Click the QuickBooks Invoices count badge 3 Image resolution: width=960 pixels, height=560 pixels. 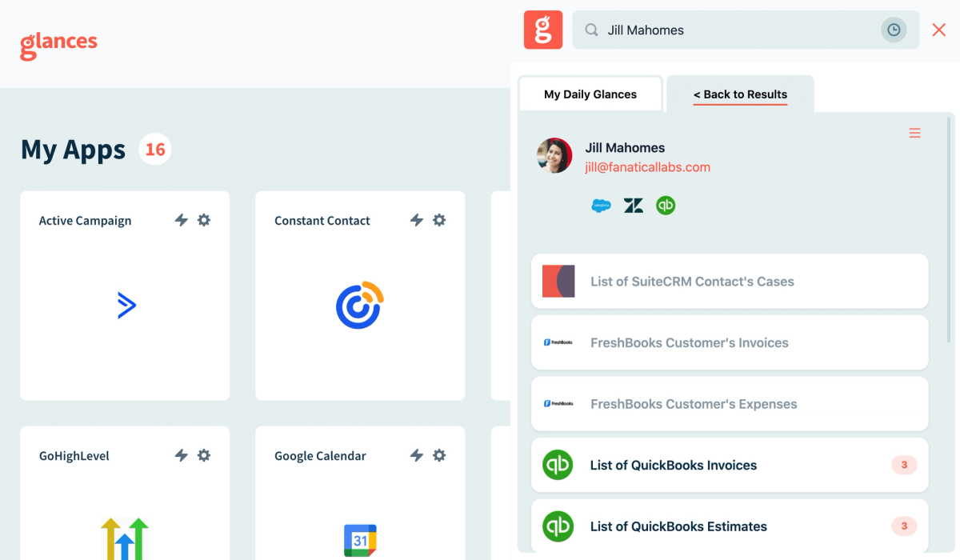pyautogui.click(x=904, y=465)
